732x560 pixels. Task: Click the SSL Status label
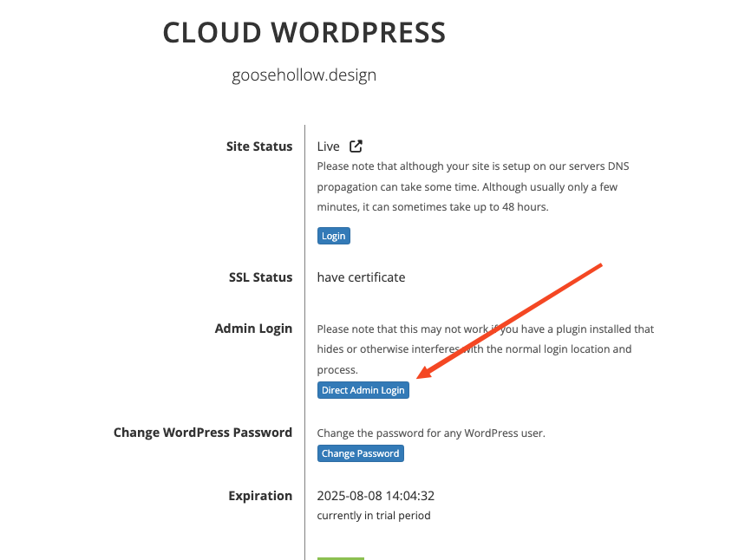pyautogui.click(x=260, y=277)
